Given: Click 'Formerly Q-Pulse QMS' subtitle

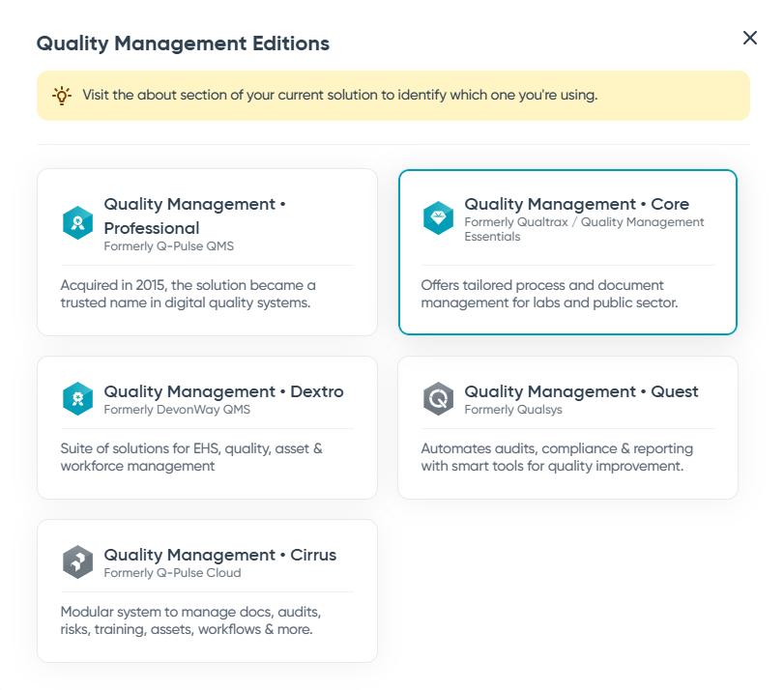Looking at the screenshot, I should pyautogui.click(x=168, y=246).
